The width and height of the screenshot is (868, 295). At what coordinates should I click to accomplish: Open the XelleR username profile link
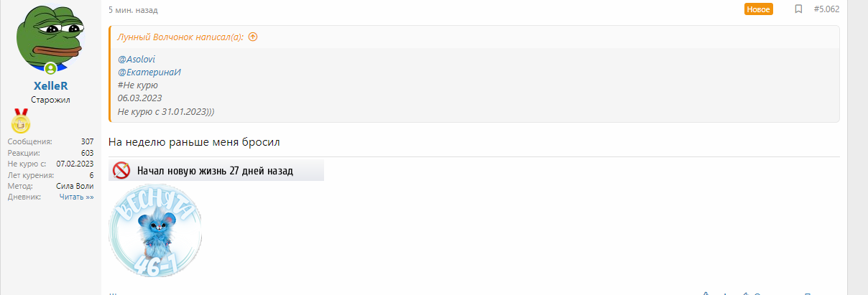(x=50, y=86)
